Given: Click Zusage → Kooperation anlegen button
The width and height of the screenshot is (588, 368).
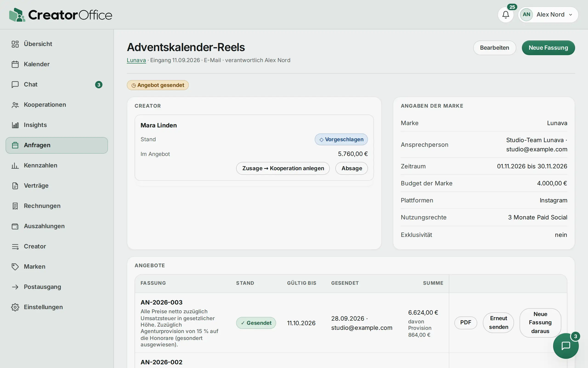Looking at the screenshot, I should click(x=283, y=168).
